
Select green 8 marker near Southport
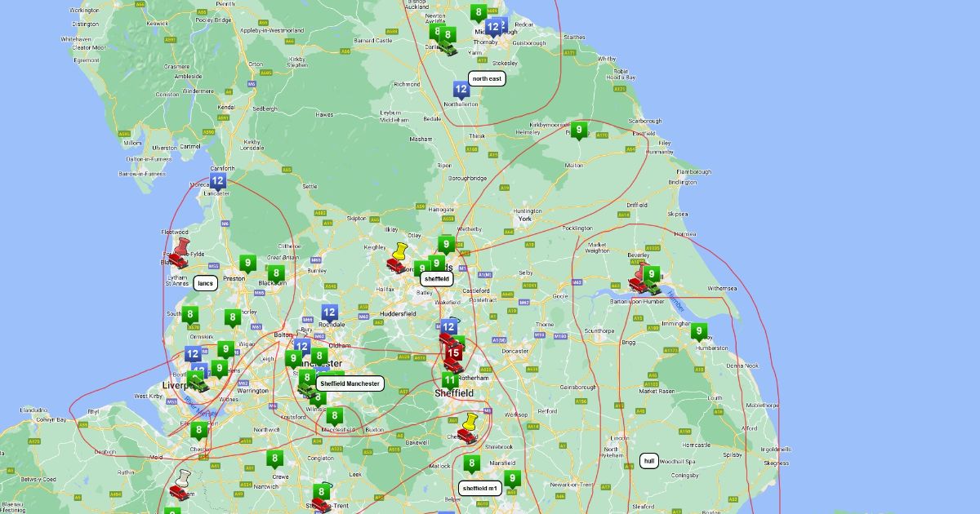click(x=190, y=315)
